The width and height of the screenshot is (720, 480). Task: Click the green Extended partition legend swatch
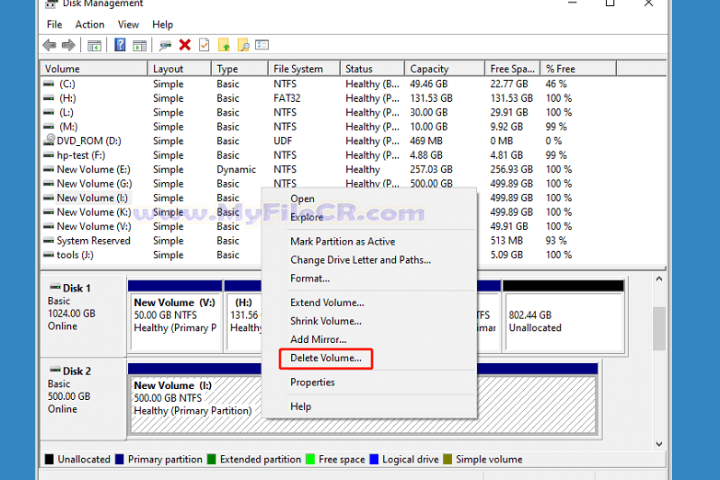211,459
